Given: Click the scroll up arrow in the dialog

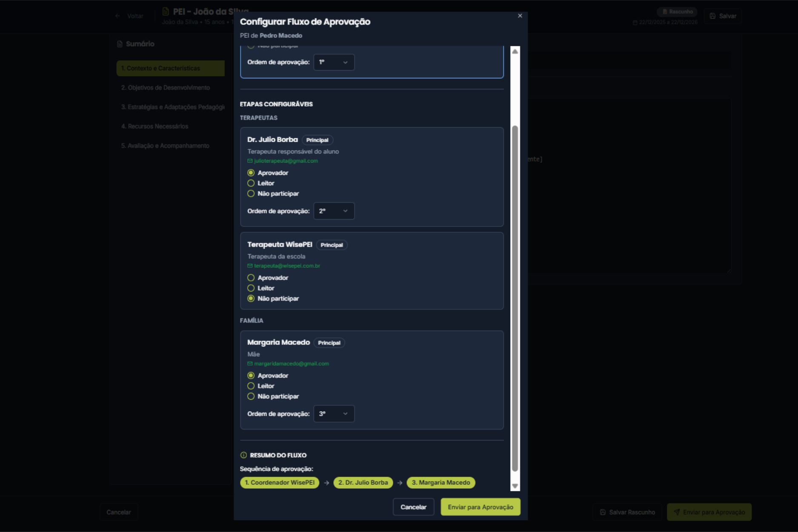Looking at the screenshot, I should pyautogui.click(x=515, y=51).
